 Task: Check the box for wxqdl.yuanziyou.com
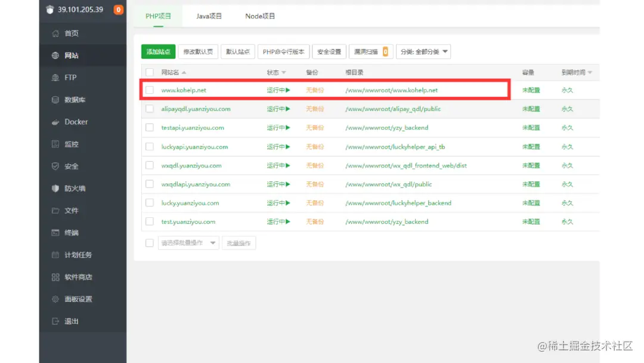click(x=150, y=165)
